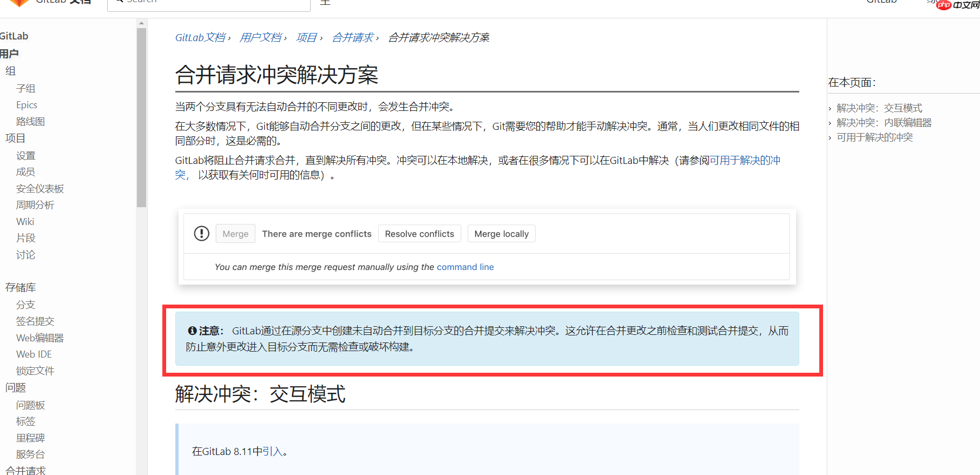Jump to 可用于解决的冲突 in page contents

(874, 137)
